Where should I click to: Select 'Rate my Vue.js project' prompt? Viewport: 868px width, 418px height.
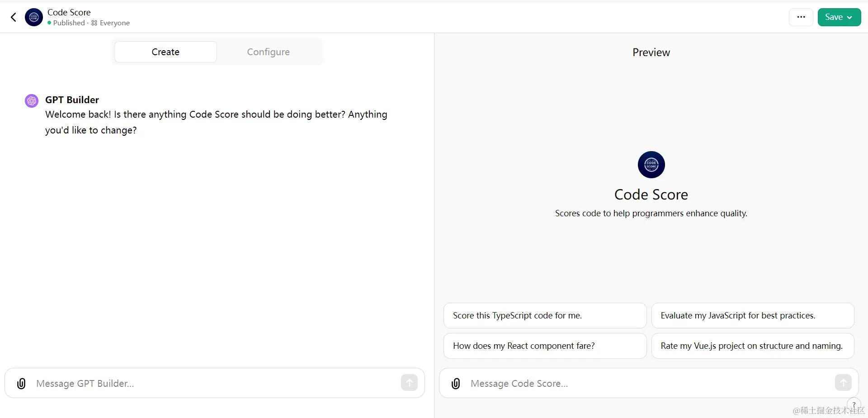click(x=752, y=346)
